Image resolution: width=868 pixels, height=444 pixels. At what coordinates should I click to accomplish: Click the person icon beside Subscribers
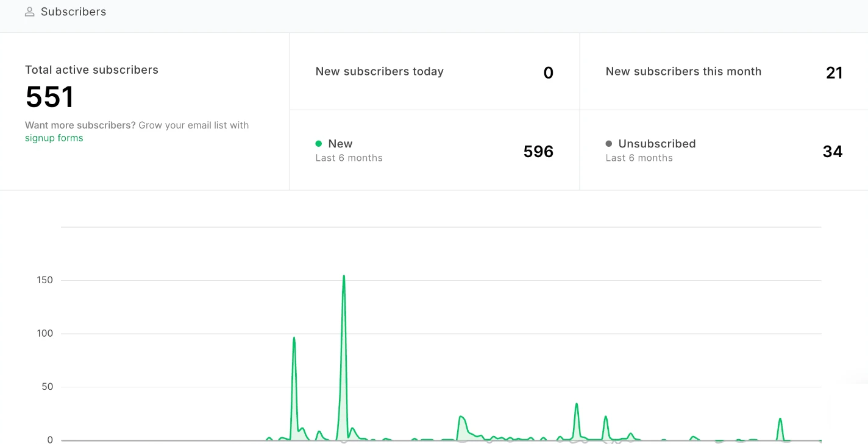click(x=29, y=12)
